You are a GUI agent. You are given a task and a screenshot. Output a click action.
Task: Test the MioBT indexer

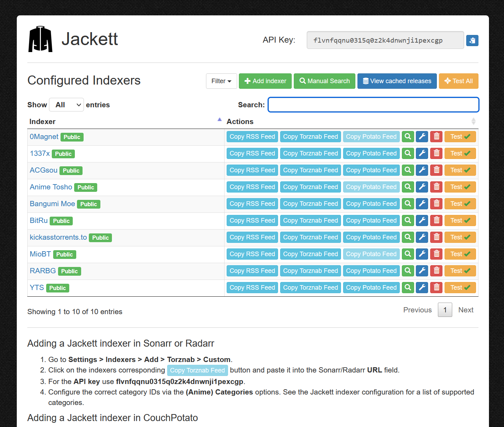460,254
